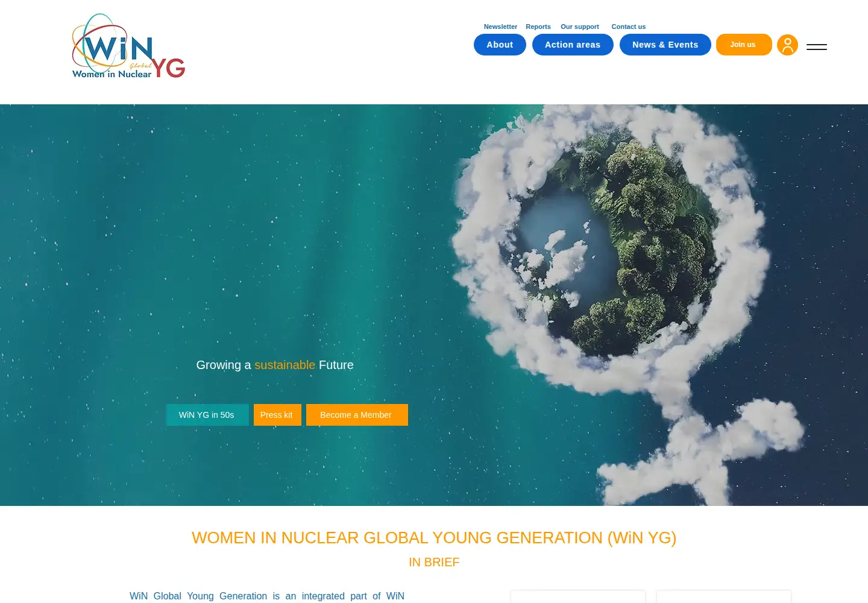868x603 pixels.
Task: Click the 'Growing a sustainable Future' tagline
Action: pos(275,365)
